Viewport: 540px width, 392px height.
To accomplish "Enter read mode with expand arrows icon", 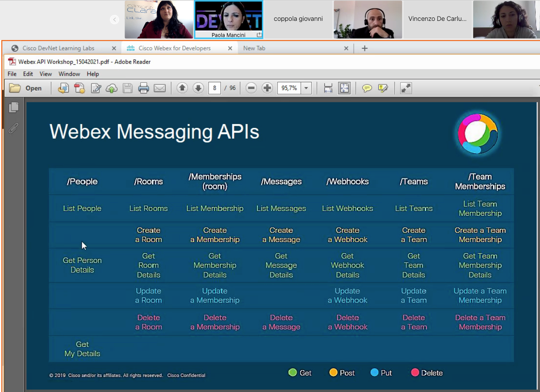I will point(406,88).
